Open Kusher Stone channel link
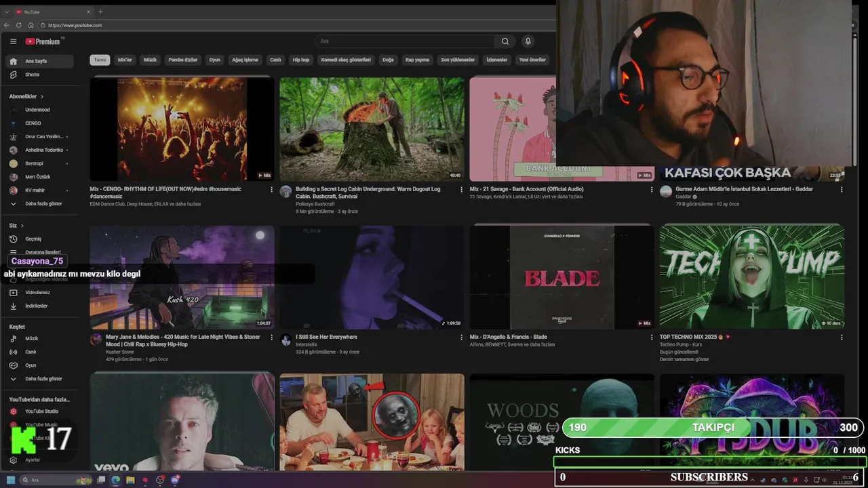 [x=120, y=352]
